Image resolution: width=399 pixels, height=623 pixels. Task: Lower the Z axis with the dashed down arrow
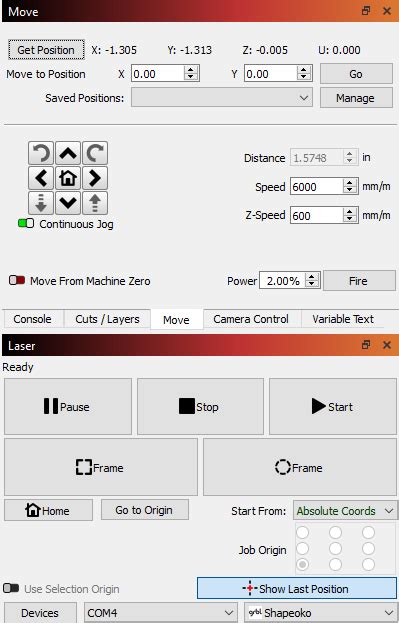(x=41, y=203)
